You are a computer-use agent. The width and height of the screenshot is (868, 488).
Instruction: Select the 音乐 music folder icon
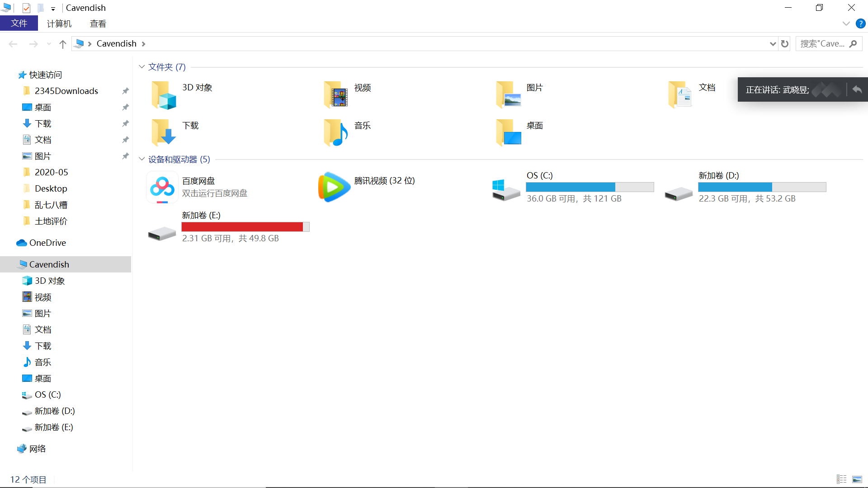tap(336, 133)
